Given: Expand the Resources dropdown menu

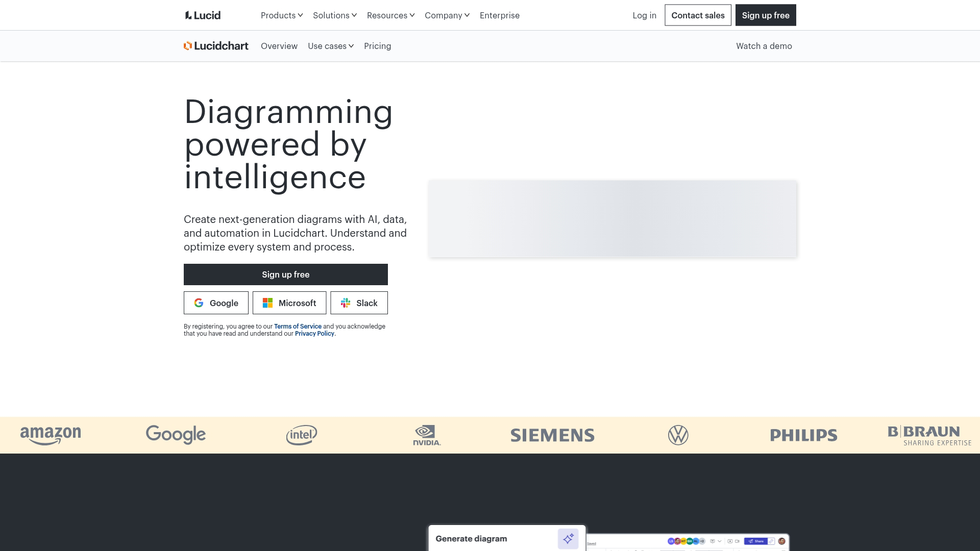Looking at the screenshot, I should pyautogui.click(x=391, y=15).
